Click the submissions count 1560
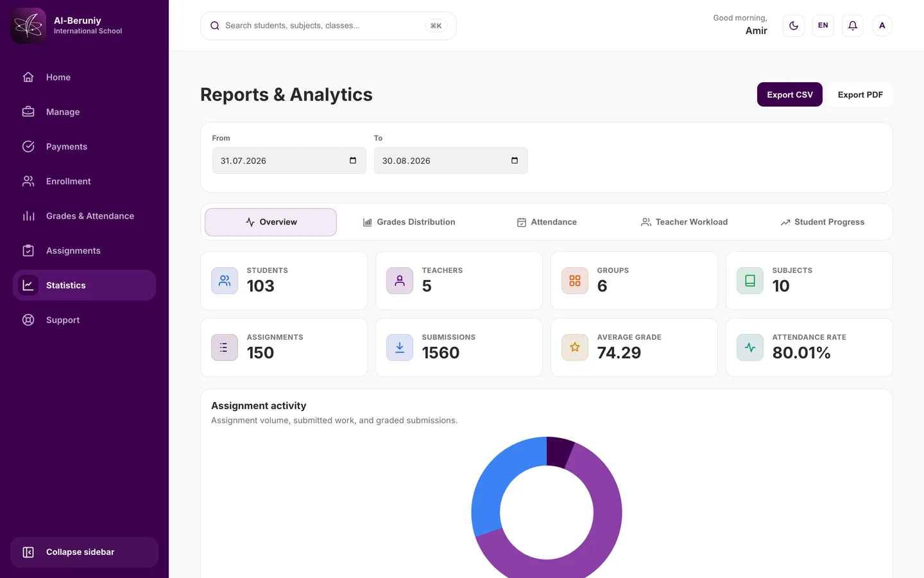The image size is (924, 578). [441, 353]
